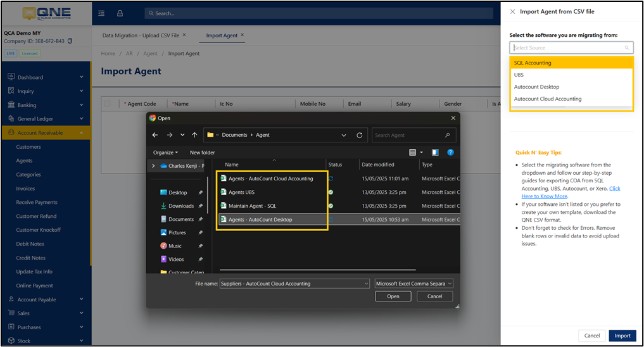Open the Desktop folder in navigation pane

pyautogui.click(x=177, y=192)
